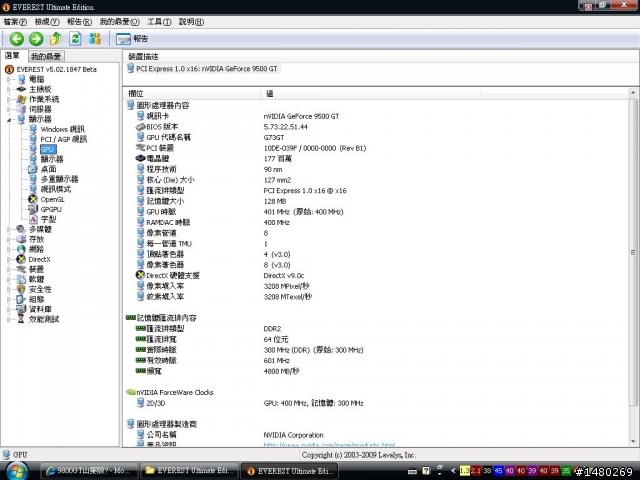Open the 檢視(V) menu
Image resolution: width=640 pixels, height=480 pixels.
pyautogui.click(x=47, y=22)
